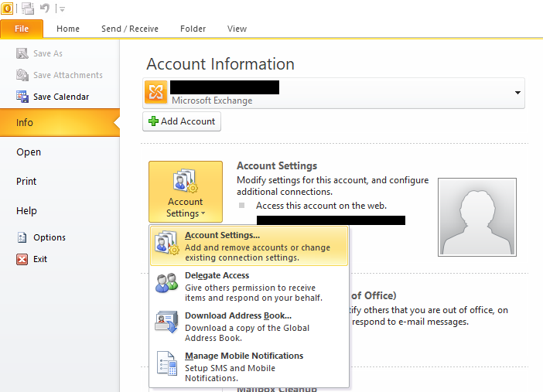Click the Options icon in sidebar

pyautogui.click(x=22, y=237)
